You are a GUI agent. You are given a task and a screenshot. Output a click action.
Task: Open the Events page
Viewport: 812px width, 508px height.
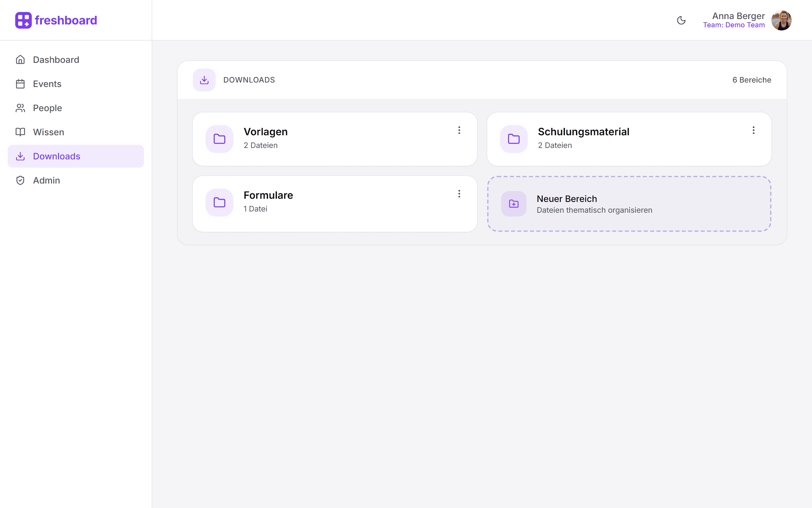point(75,84)
